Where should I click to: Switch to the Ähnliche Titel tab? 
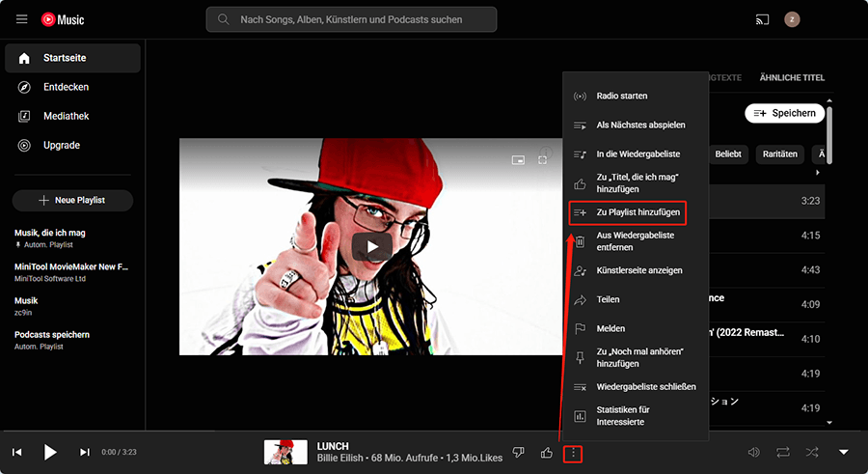(792, 77)
